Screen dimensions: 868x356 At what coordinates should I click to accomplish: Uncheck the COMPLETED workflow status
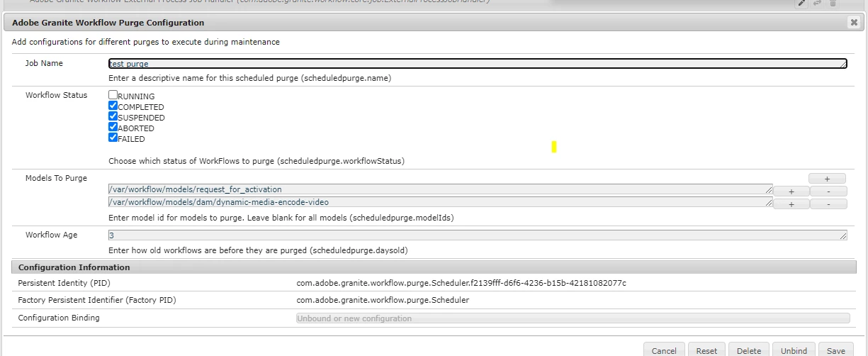[113, 106]
